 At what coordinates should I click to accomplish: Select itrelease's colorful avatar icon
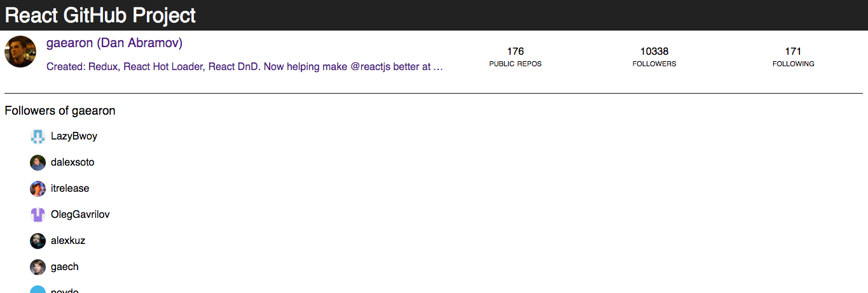[x=38, y=189]
